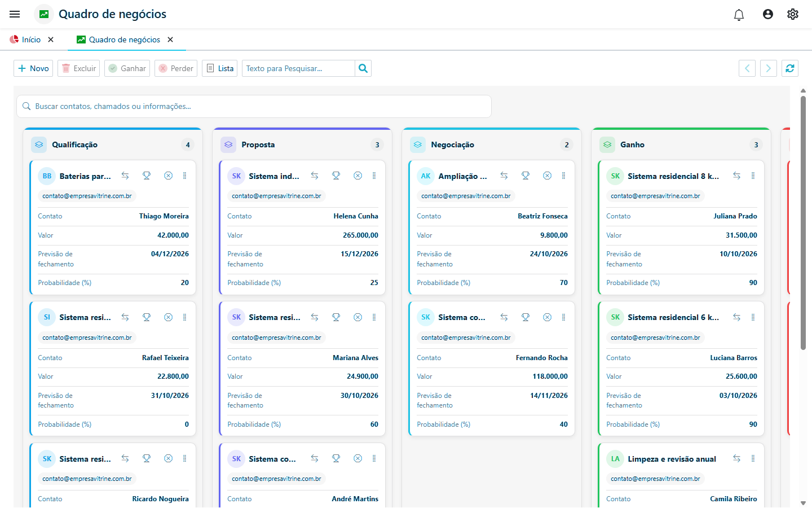Click email chip on the Baterias card
Viewport: 812px width, 508px height.
[x=87, y=196]
